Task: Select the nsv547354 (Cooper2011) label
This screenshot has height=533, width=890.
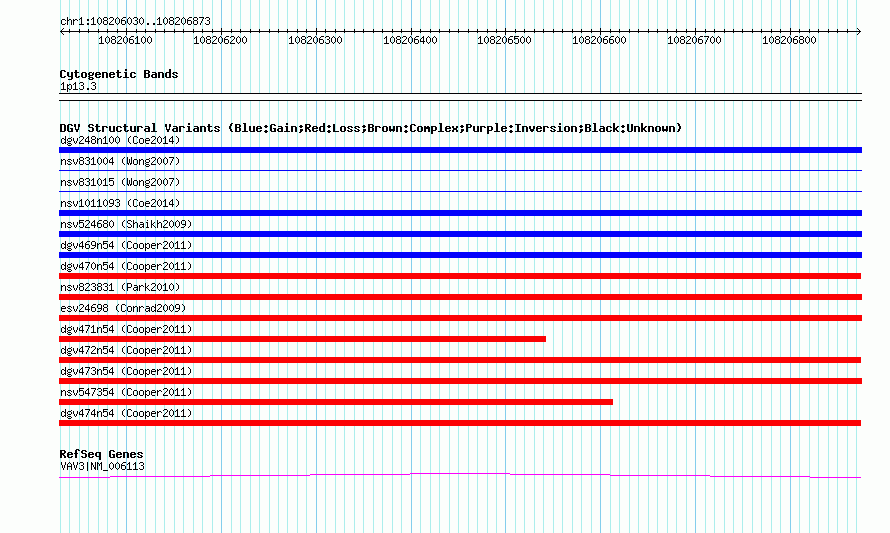Action: click(x=126, y=392)
